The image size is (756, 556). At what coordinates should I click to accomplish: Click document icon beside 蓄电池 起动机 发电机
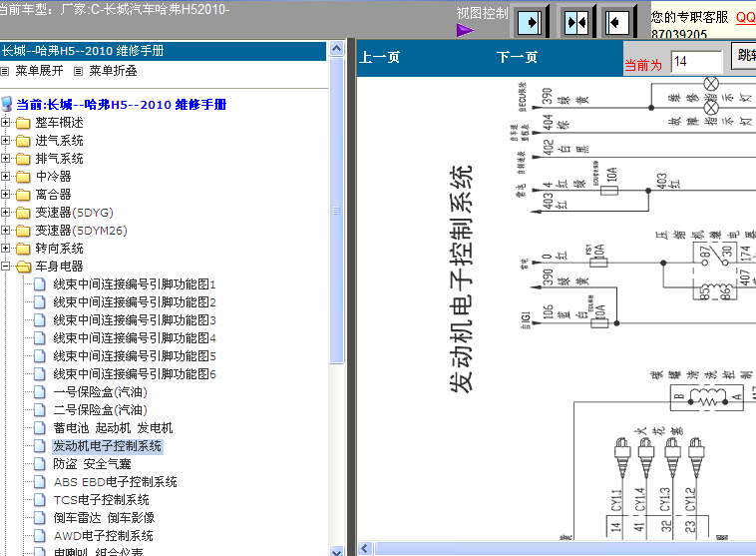40,428
